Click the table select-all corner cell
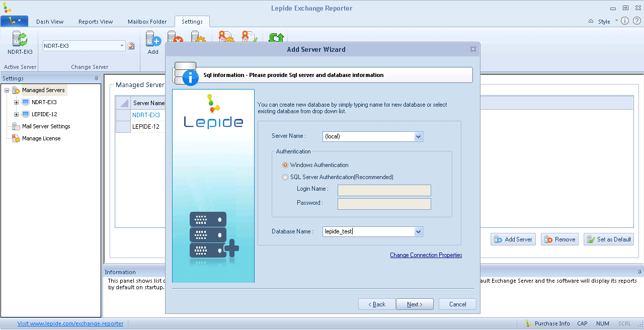 123,103
